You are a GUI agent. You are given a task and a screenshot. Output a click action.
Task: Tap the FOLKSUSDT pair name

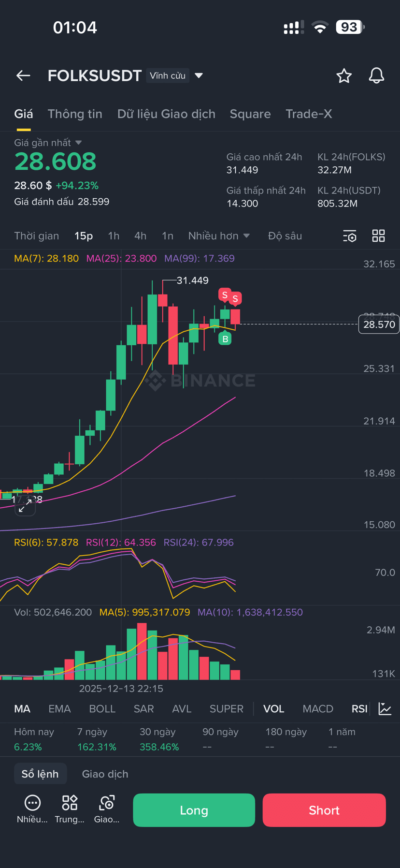94,75
